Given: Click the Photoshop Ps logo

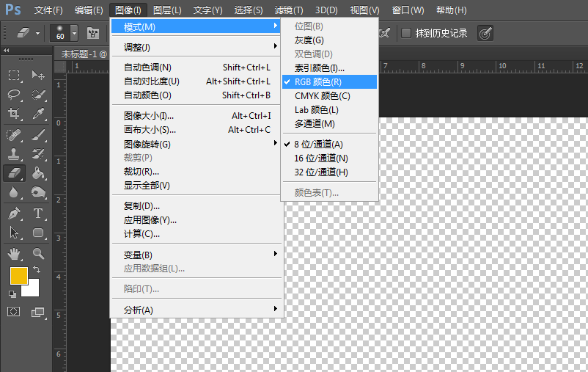Looking at the screenshot, I should tap(13, 10).
